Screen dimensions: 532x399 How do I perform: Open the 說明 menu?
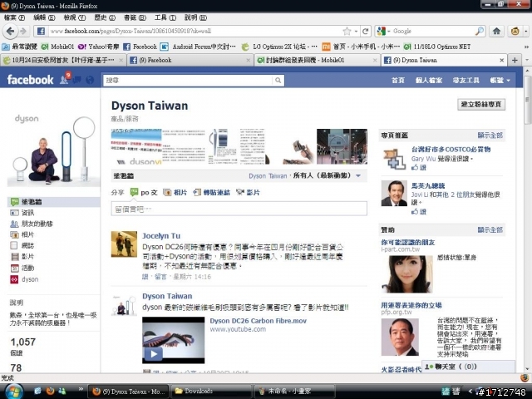point(195,17)
